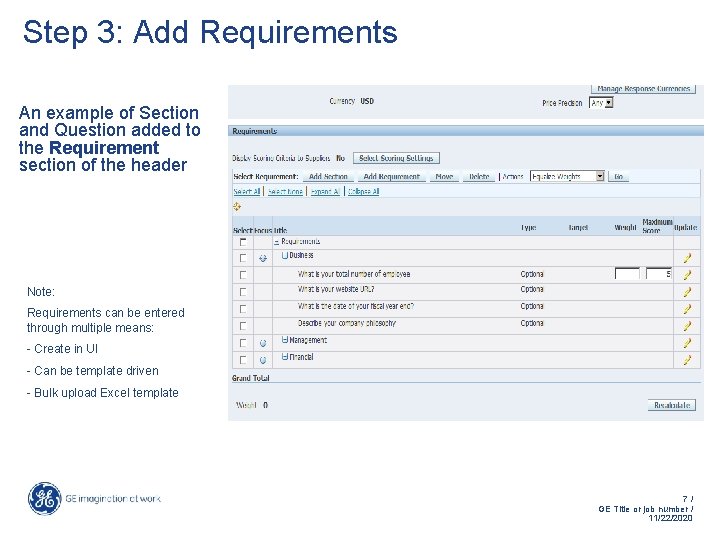720x540 pixels.
Task: Open the Price Precision dropdown
Action: [x=601, y=103]
